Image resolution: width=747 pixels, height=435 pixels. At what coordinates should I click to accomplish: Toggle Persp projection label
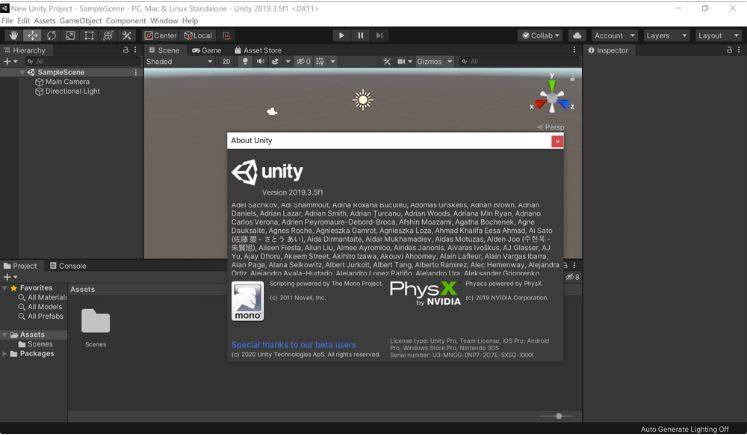point(551,127)
